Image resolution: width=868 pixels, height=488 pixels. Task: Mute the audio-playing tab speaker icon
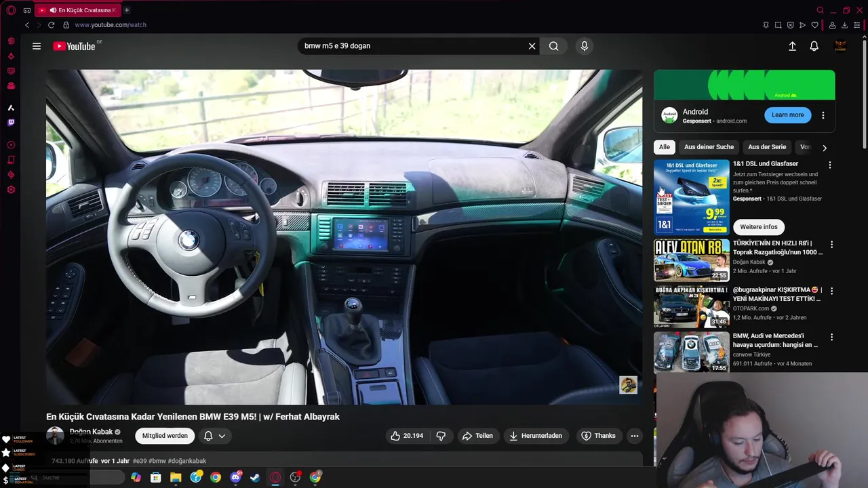point(53,10)
